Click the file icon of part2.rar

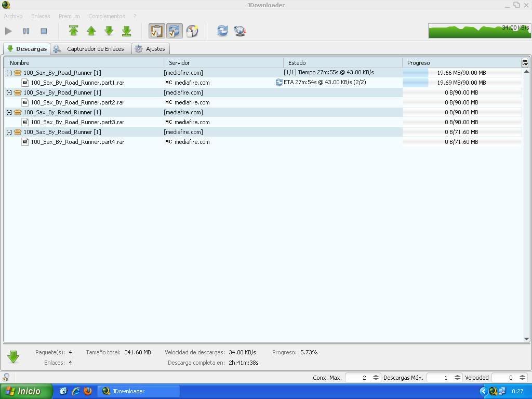[x=25, y=102]
